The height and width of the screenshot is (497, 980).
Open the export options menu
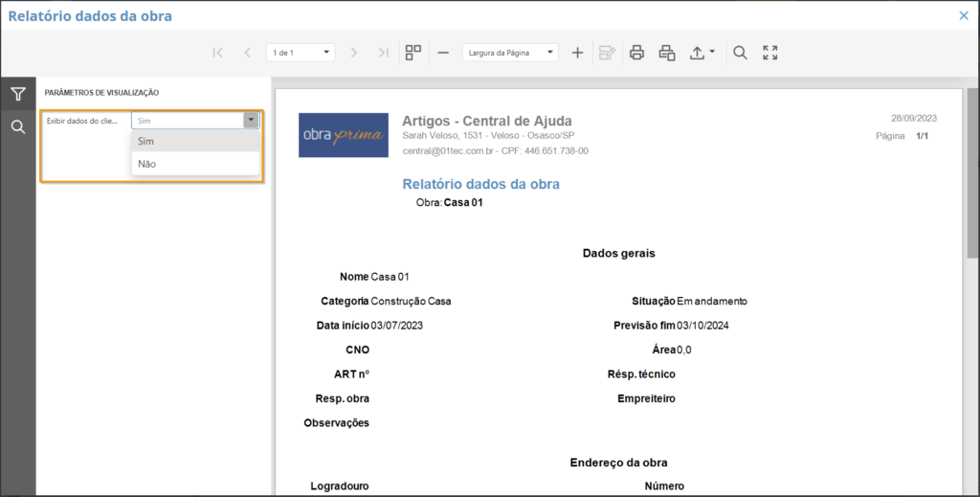pyautogui.click(x=702, y=53)
